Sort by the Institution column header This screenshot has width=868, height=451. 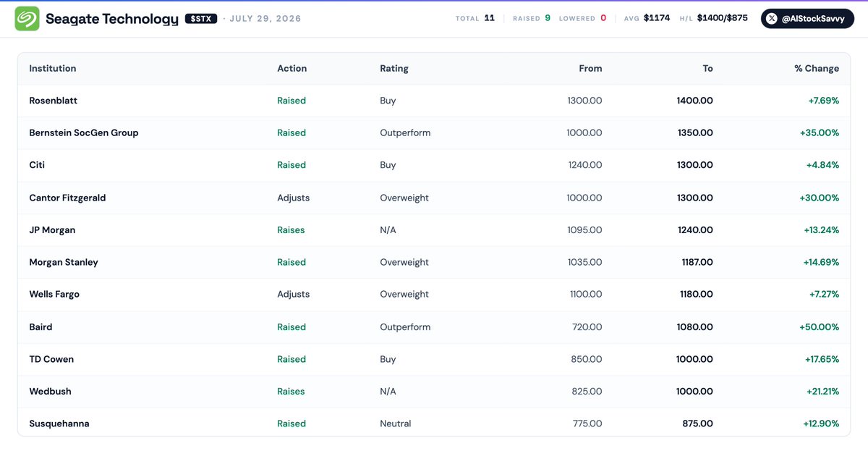coord(53,68)
